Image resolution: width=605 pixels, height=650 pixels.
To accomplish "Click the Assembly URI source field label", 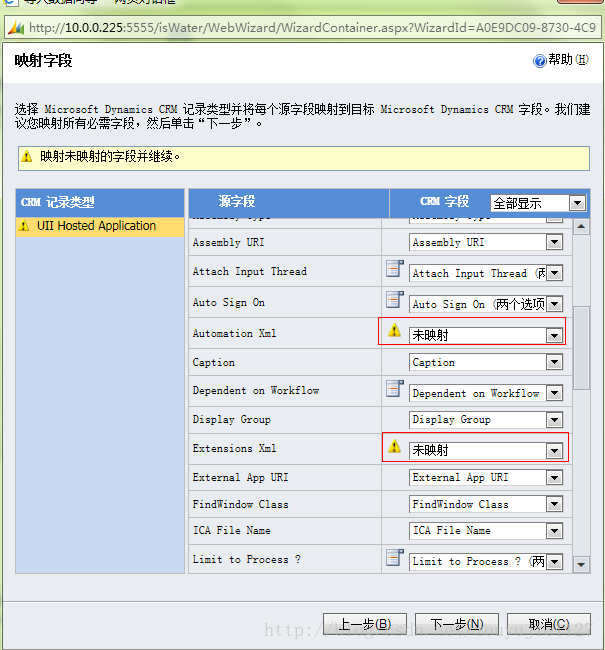I will (x=228, y=242).
